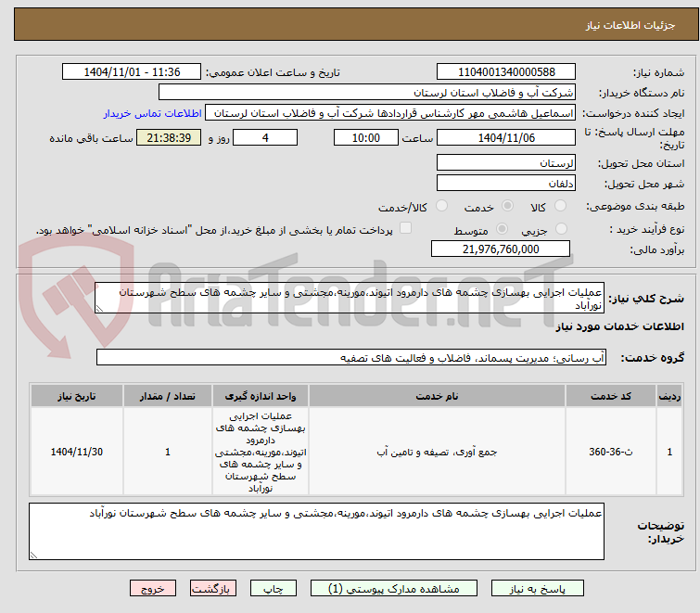Click the تاریخ نیاز column header
The height and width of the screenshot is (613, 700).
point(77,396)
